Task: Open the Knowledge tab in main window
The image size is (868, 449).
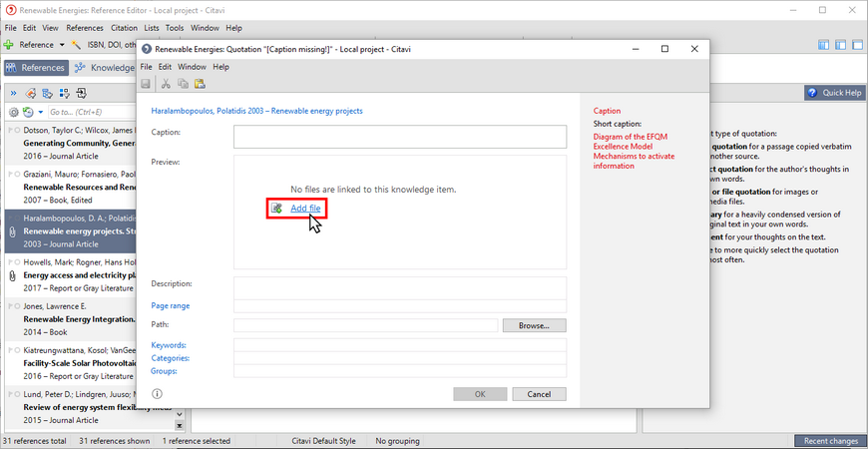Action: (105, 68)
